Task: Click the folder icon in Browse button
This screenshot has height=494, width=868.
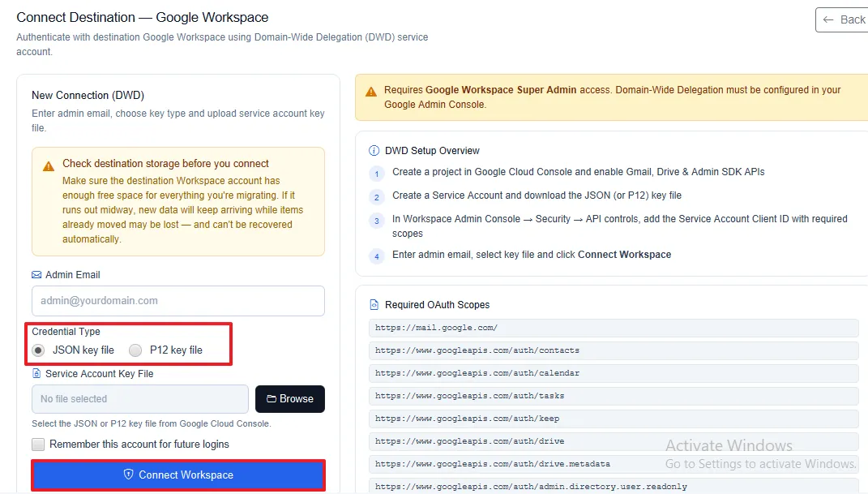Action: click(x=272, y=399)
